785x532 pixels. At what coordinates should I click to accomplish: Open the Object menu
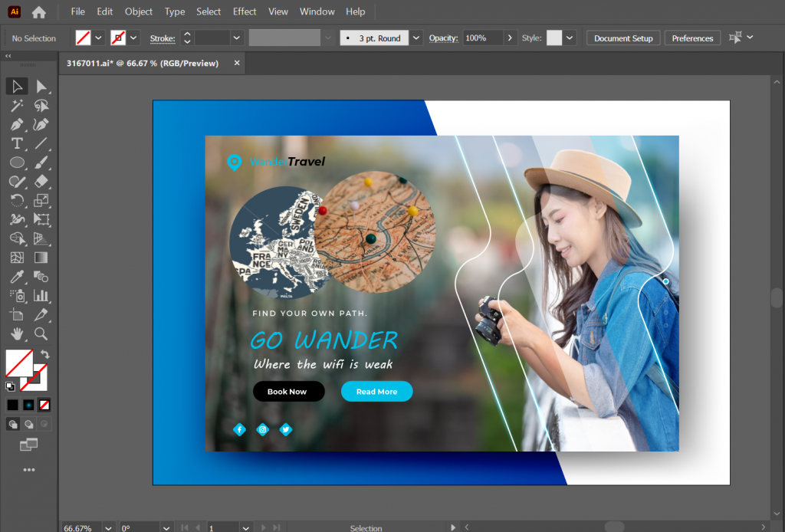click(138, 11)
